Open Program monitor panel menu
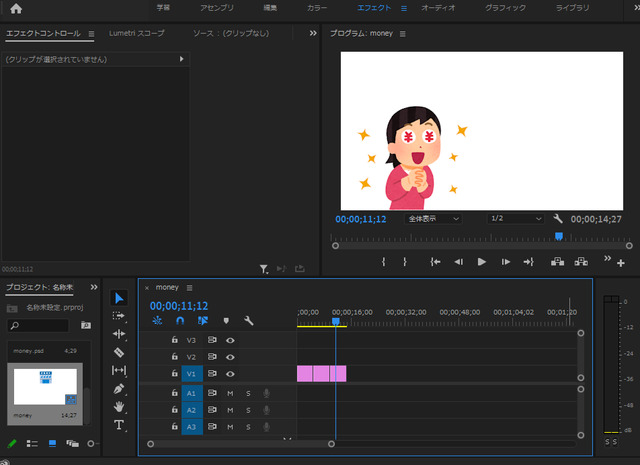The width and height of the screenshot is (640, 465). tap(403, 34)
